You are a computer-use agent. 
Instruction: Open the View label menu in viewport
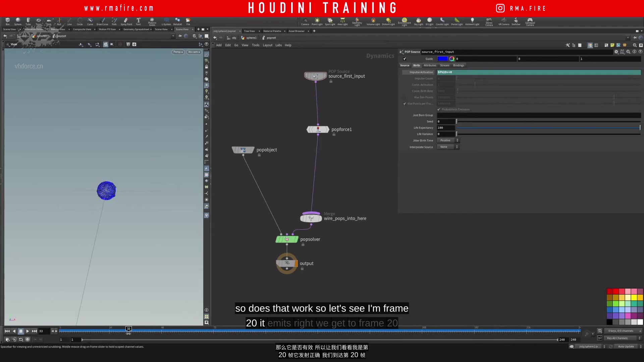pyautogui.click(x=14, y=44)
